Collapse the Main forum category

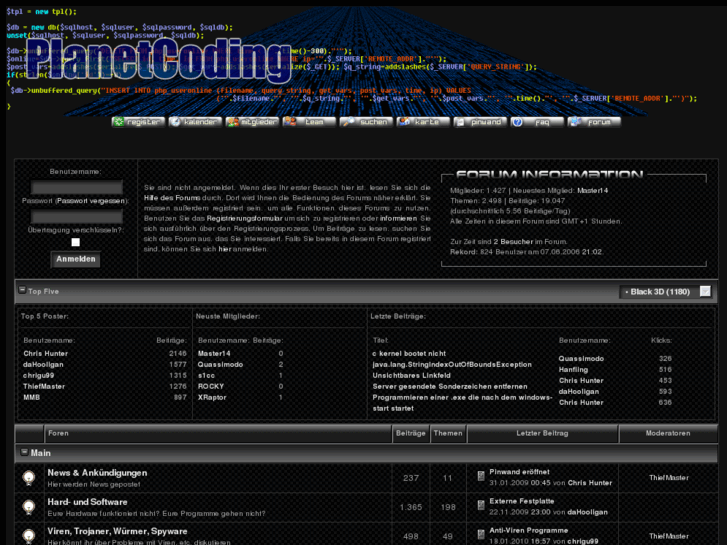coord(25,452)
